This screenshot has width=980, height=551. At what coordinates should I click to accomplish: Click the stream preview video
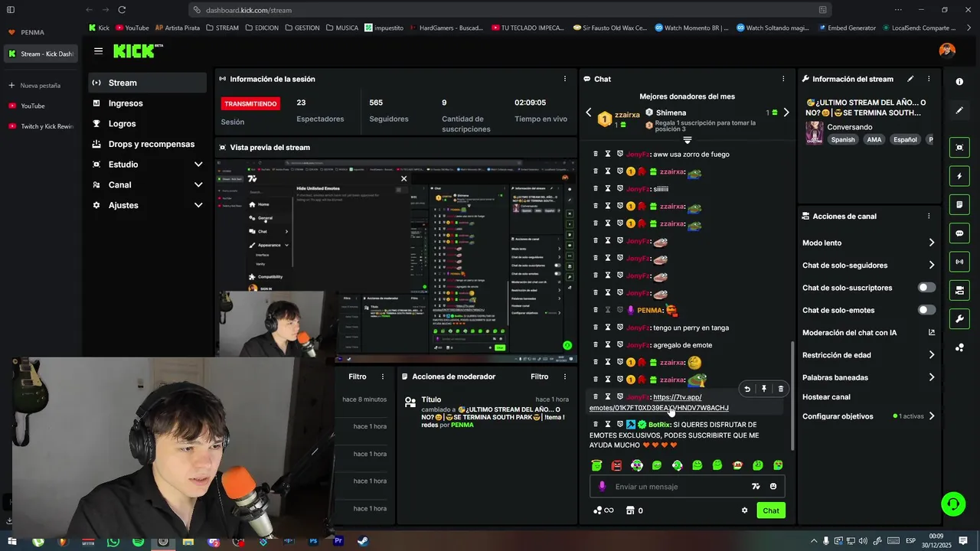pos(396,260)
